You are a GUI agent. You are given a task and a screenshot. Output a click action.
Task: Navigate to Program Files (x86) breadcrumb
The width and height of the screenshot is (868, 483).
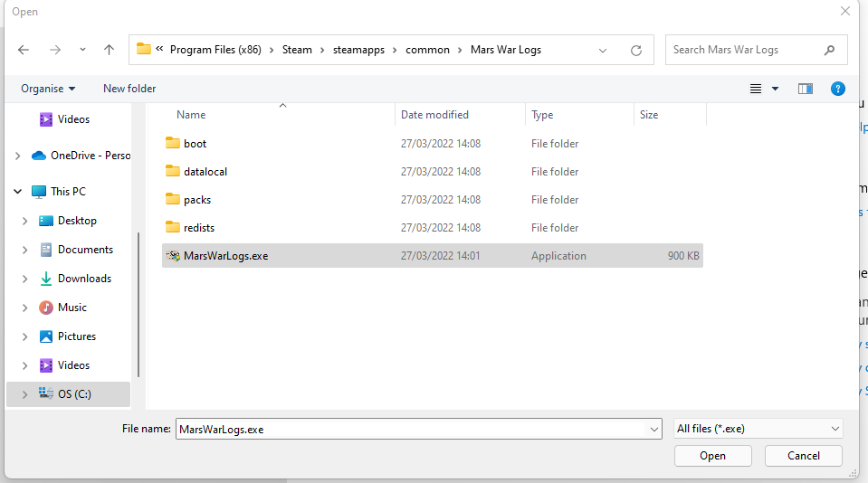click(x=215, y=50)
